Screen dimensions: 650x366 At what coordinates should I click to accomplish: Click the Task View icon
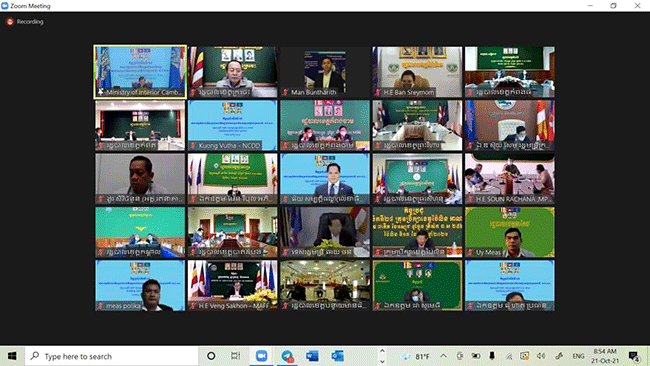click(235, 356)
